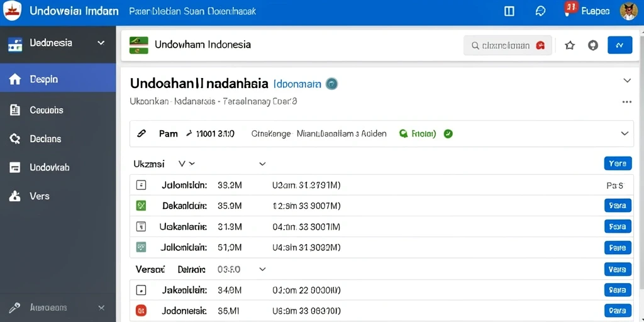Click the green search icon beside Frioioi)
644x322 pixels.
pos(403,133)
